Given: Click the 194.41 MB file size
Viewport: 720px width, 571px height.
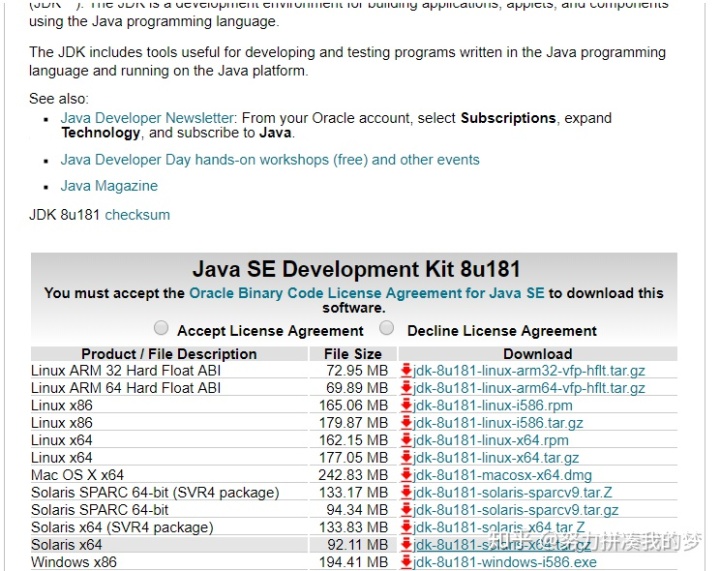Looking at the screenshot, I should click(354, 562).
